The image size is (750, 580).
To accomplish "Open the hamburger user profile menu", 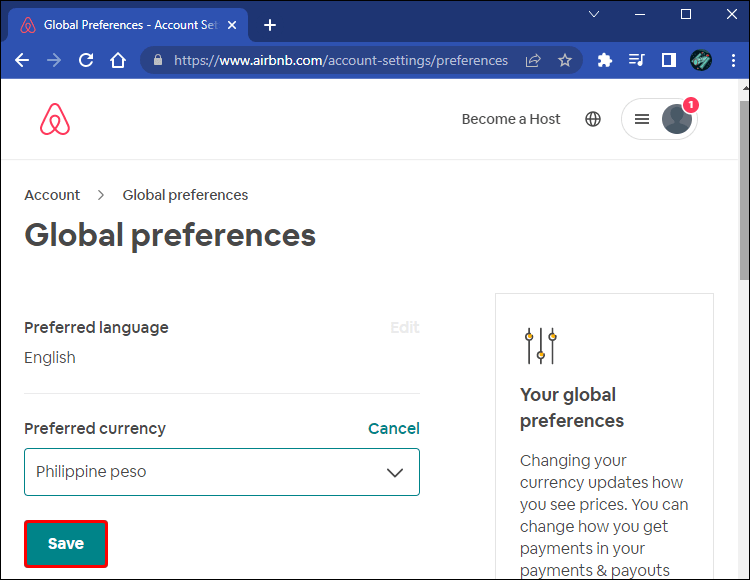I will click(659, 119).
